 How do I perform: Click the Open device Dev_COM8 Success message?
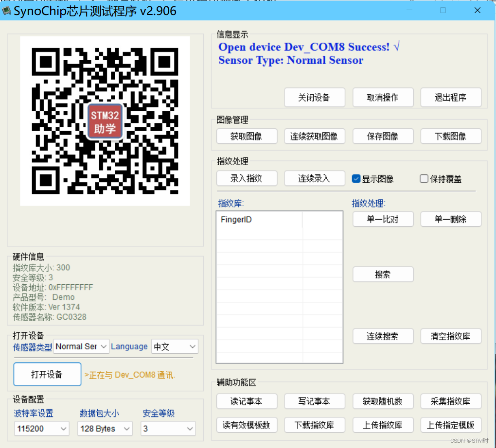pos(309,47)
